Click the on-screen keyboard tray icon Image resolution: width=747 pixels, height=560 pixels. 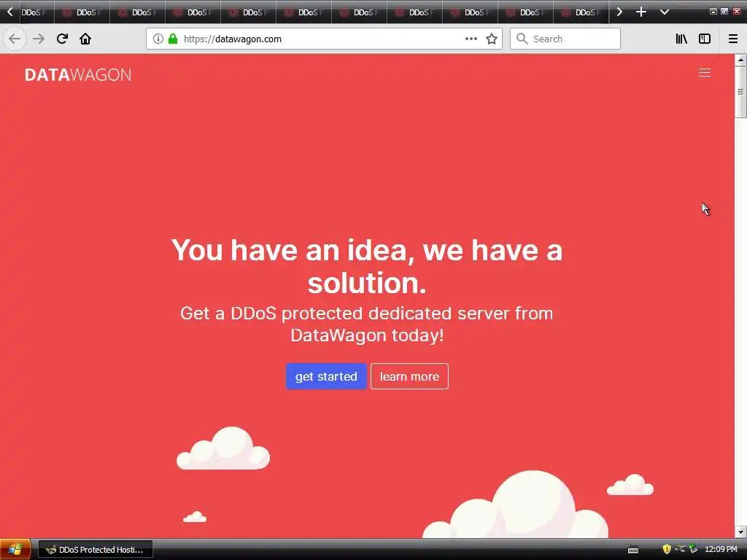[x=633, y=550]
